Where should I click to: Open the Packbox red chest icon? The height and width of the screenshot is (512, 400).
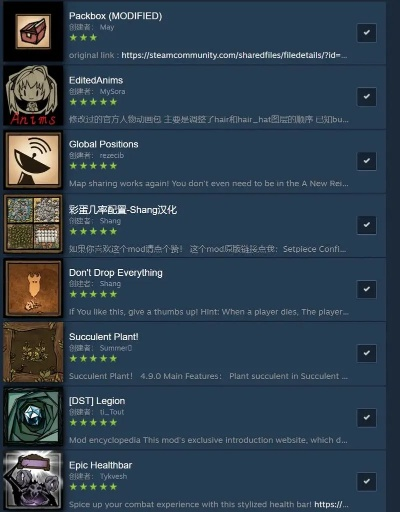coord(33,31)
